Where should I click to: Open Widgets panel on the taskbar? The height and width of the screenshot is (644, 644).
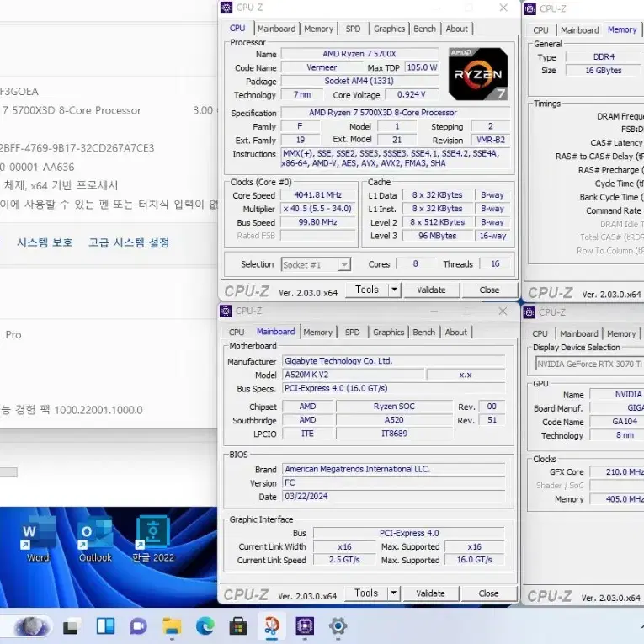coord(105,626)
